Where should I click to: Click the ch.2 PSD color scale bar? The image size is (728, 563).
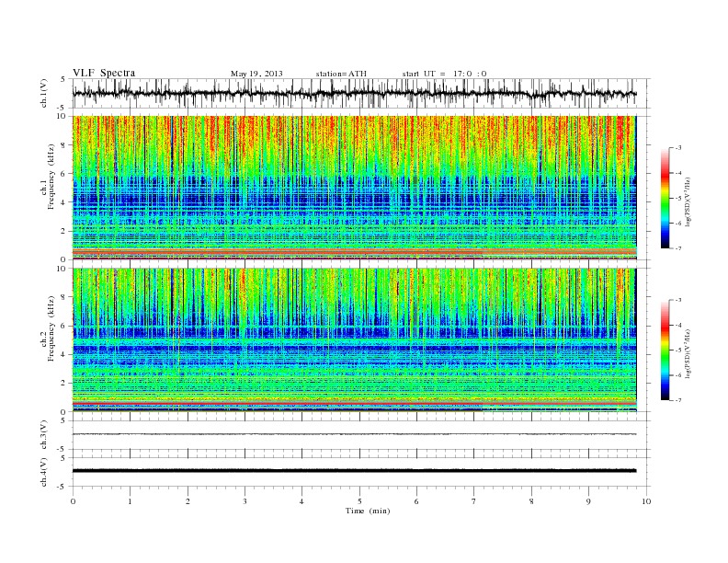click(665, 350)
